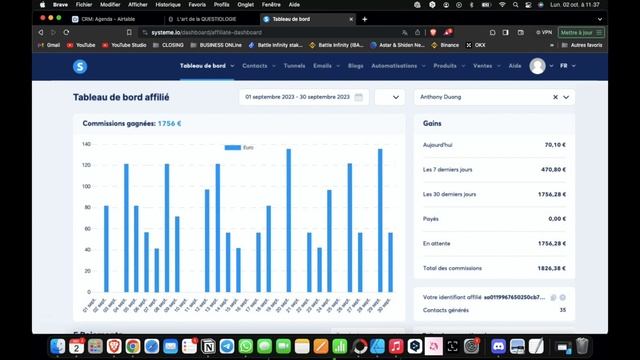Open the Binance bookmark
Screen dimensions: 640x360
click(445, 45)
